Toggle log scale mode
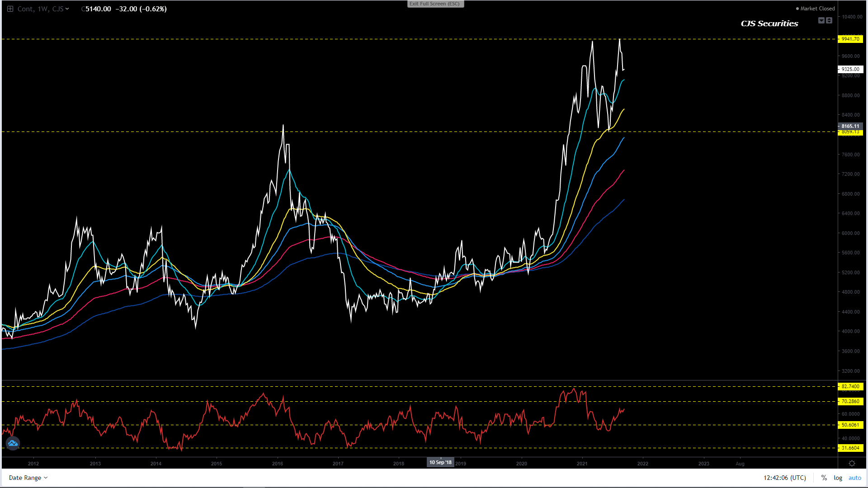This screenshot has height=488, width=868. click(x=838, y=478)
